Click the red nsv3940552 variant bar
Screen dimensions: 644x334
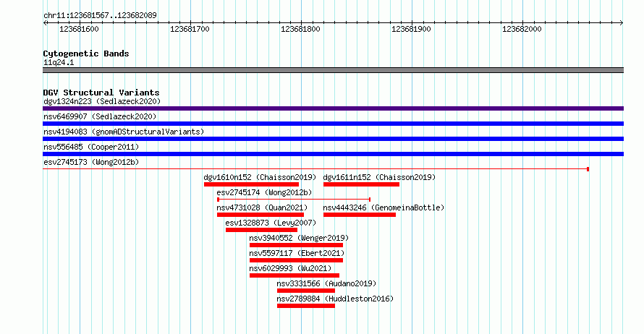point(296,245)
